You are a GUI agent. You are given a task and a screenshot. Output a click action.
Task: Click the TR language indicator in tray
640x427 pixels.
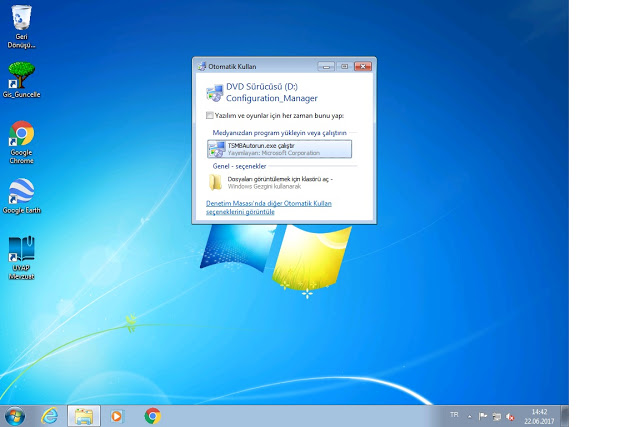point(454,414)
